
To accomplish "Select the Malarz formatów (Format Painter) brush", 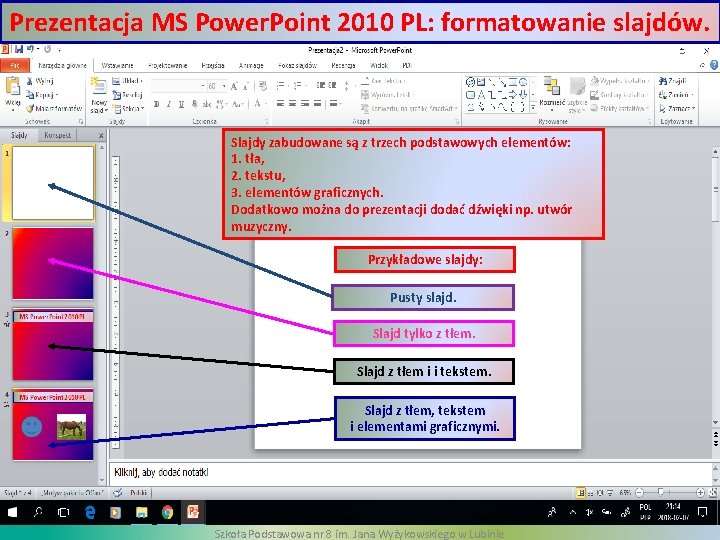I will [x=54, y=108].
